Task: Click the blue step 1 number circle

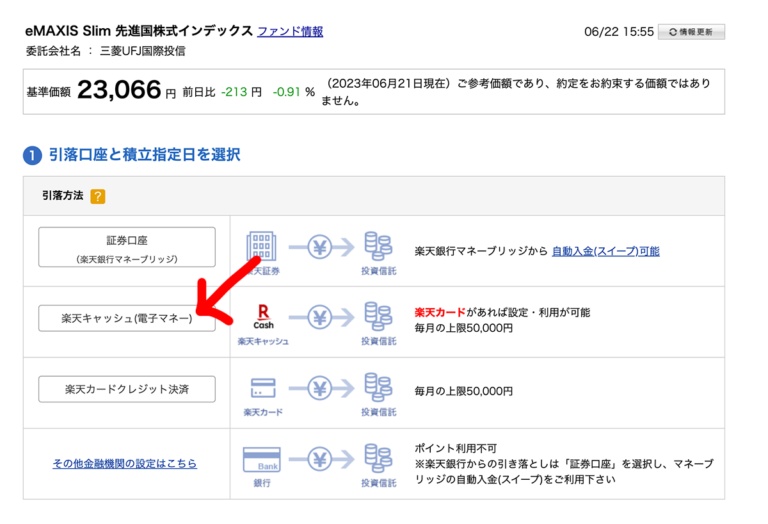Action: [x=32, y=155]
